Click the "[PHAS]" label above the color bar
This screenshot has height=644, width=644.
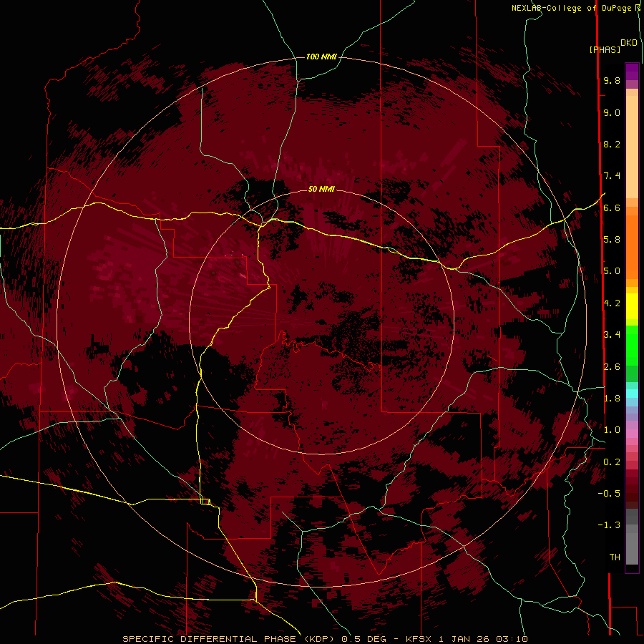pyautogui.click(x=605, y=49)
